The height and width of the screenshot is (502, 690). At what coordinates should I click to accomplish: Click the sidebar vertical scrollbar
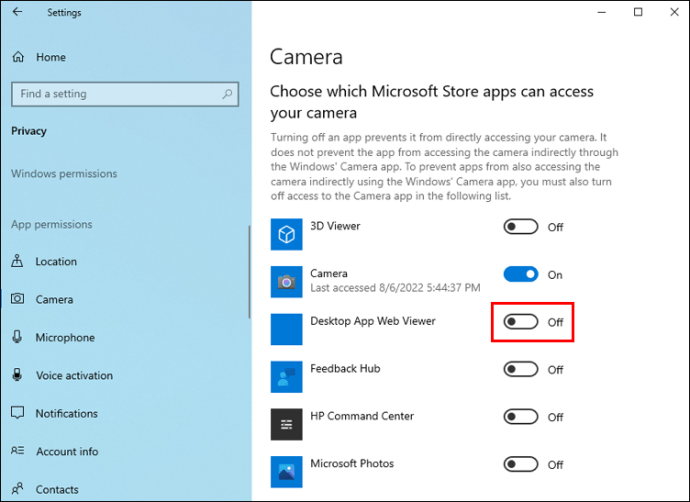(250, 272)
